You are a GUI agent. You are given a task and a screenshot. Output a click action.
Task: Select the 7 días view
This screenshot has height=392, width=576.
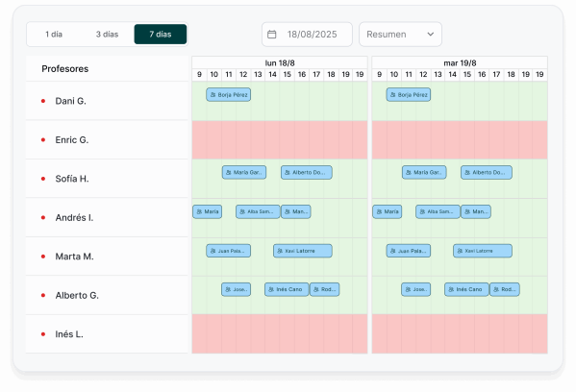click(161, 35)
